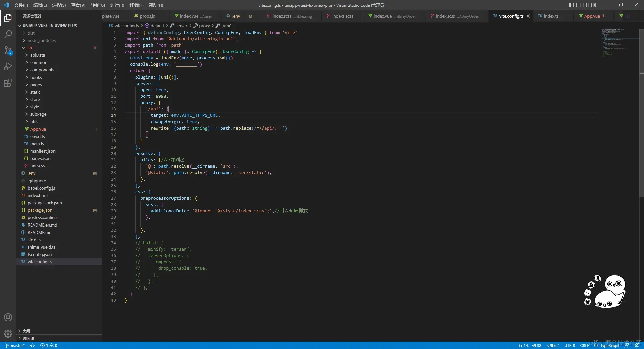Select TypeScript language mode

[x=609, y=345]
